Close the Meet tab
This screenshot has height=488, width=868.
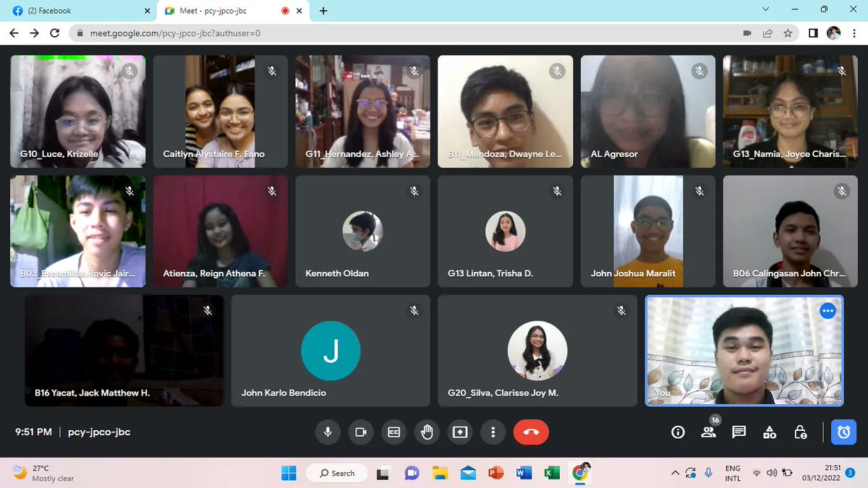[x=301, y=11]
